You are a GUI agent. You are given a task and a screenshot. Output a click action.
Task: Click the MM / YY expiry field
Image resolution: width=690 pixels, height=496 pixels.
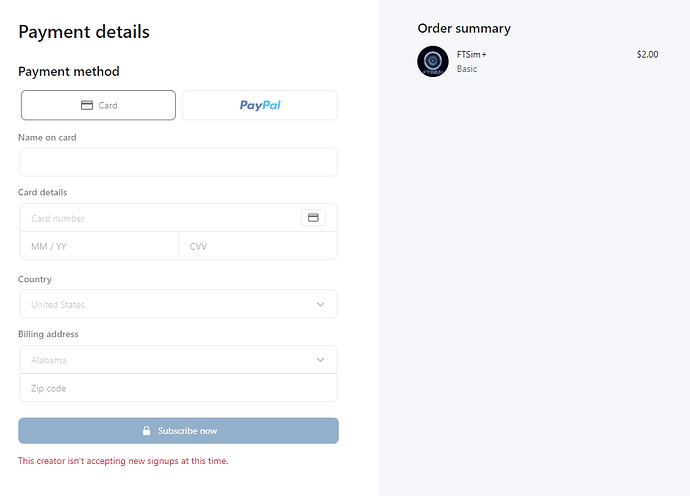click(x=98, y=246)
